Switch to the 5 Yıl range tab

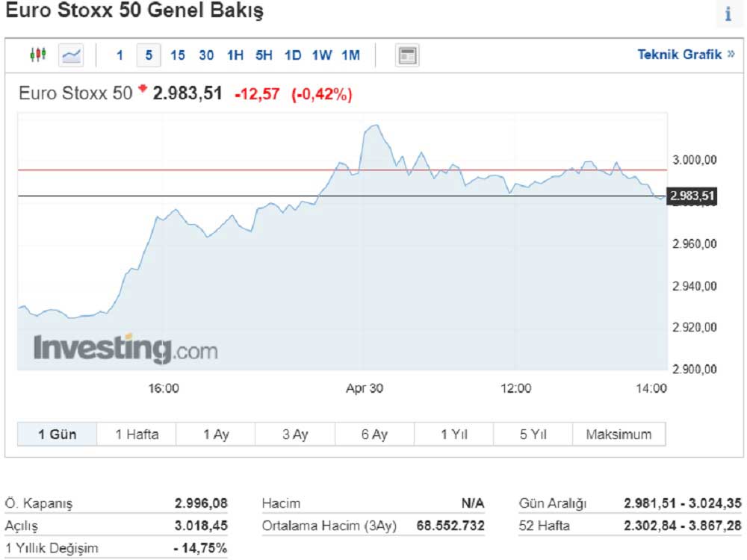pos(533,435)
